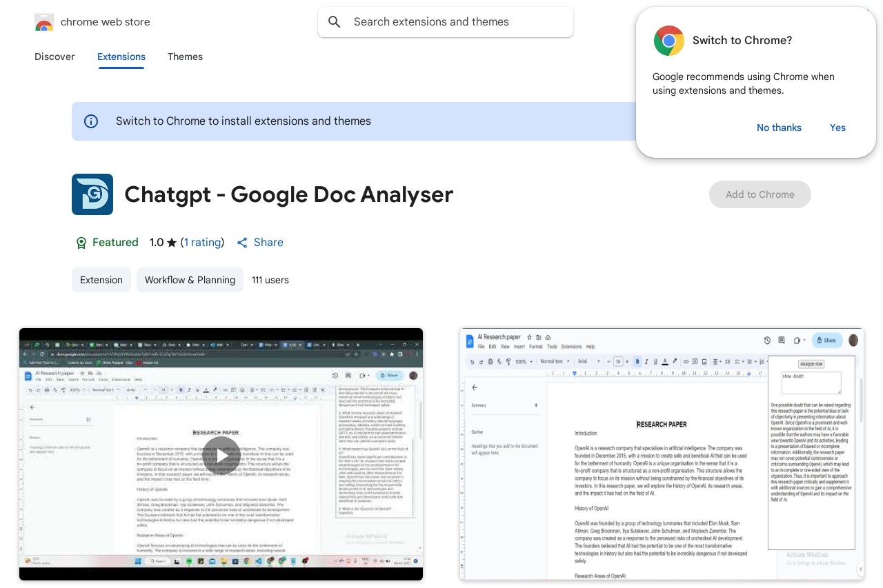Choose Yes in the Switch to Chrome popup

837,128
